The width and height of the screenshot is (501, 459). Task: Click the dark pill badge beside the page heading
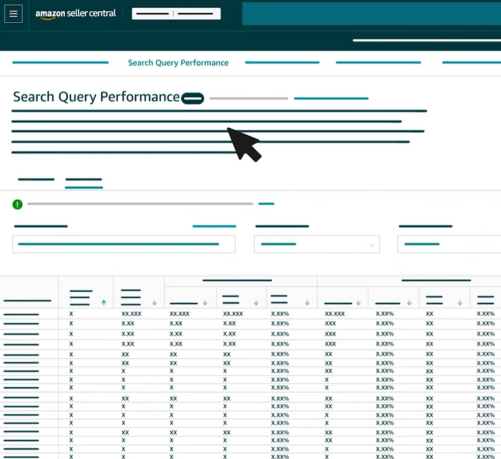click(x=193, y=98)
